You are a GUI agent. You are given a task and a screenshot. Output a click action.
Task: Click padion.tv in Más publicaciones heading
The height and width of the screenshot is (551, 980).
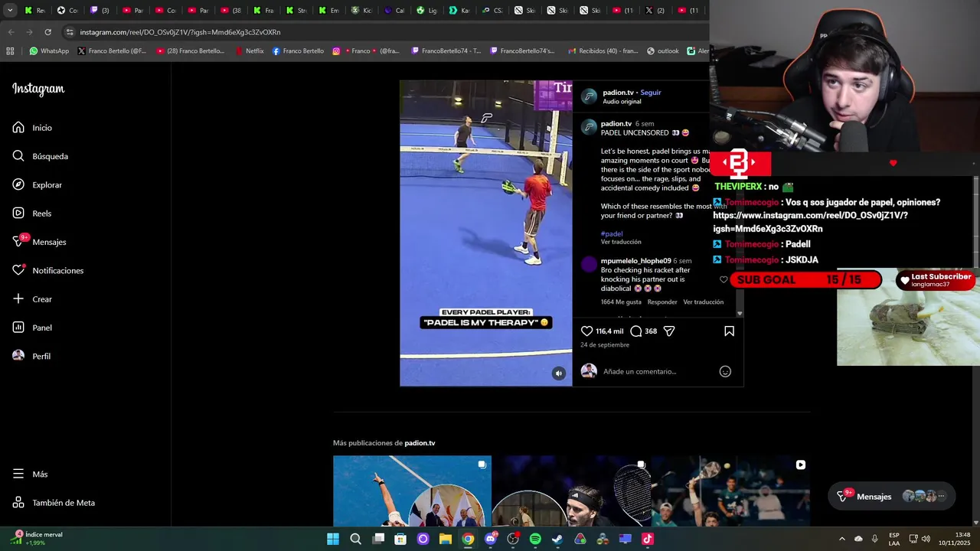coord(420,443)
